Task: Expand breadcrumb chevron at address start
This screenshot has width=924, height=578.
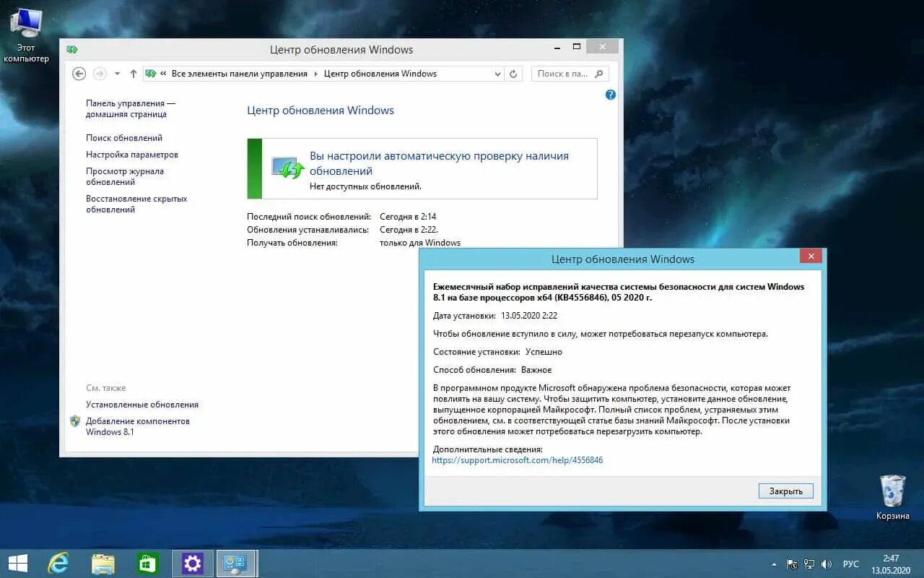Action: [x=164, y=74]
